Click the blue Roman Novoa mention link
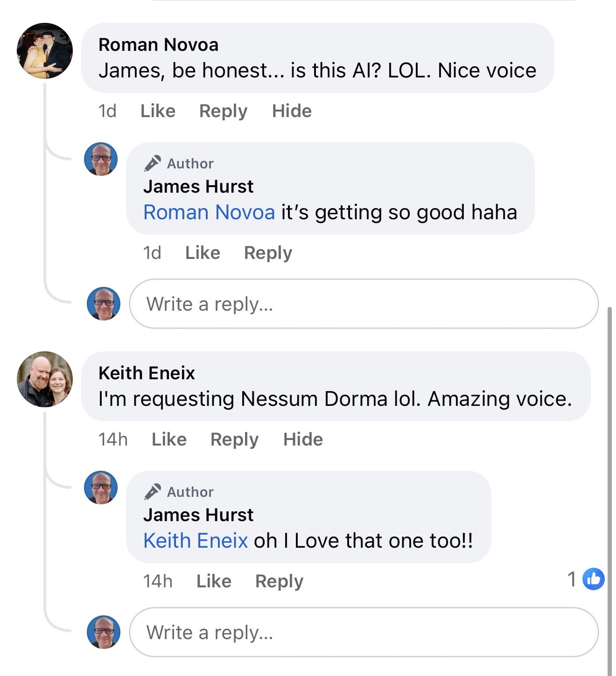 [x=209, y=212]
